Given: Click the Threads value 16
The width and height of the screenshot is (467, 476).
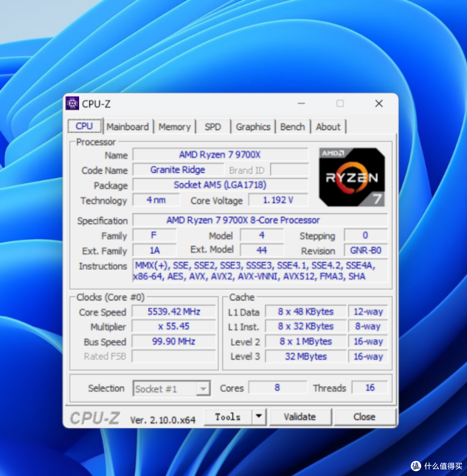Looking at the screenshot, I should [370, 388].
